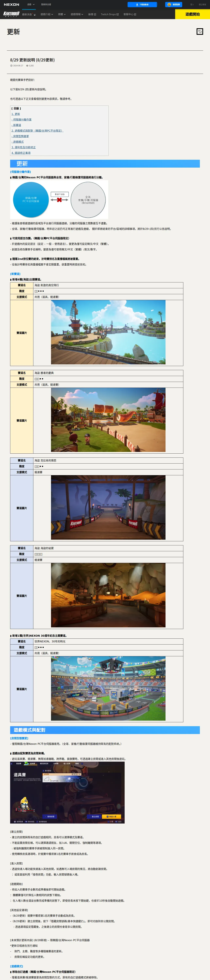Click the eye view-count icon beside 3,282
The height and width of the screenshot is (980, 210).
pyautogui.click(x=27, y=65)
